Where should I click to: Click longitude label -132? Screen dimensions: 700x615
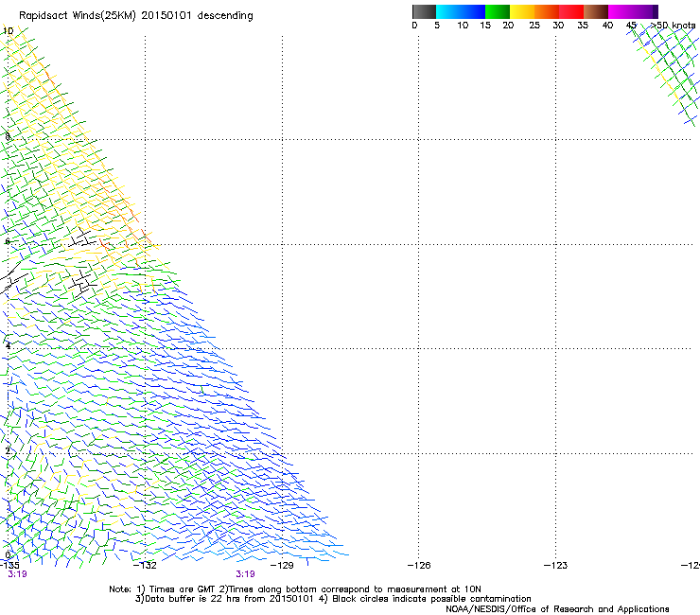[x=145, y=566]
